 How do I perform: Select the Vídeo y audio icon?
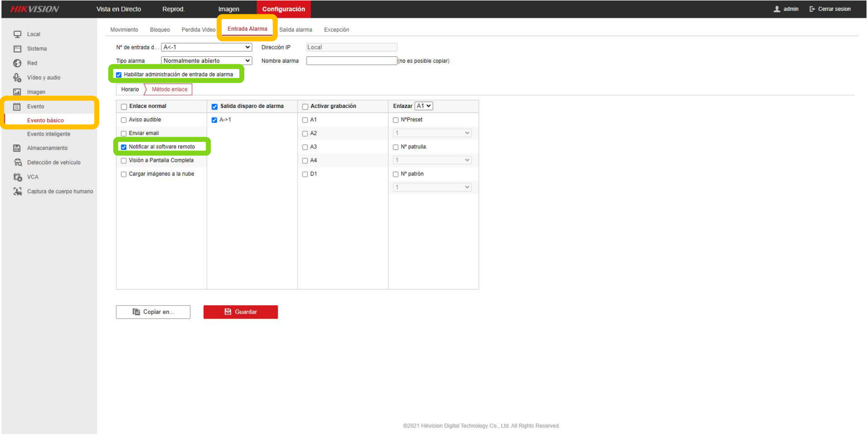[x=17, y=78]
